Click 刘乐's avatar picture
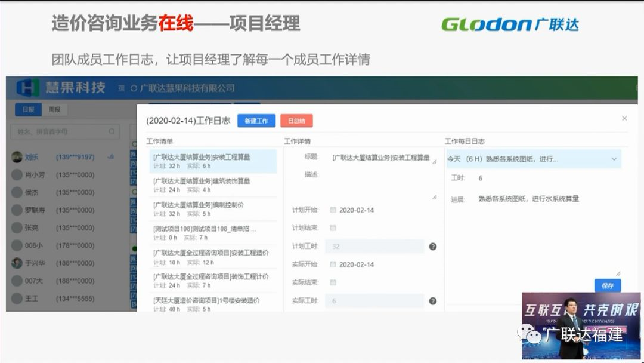This screenshot has height=363, width=644. pyautogui.click(x=17, y=156)
